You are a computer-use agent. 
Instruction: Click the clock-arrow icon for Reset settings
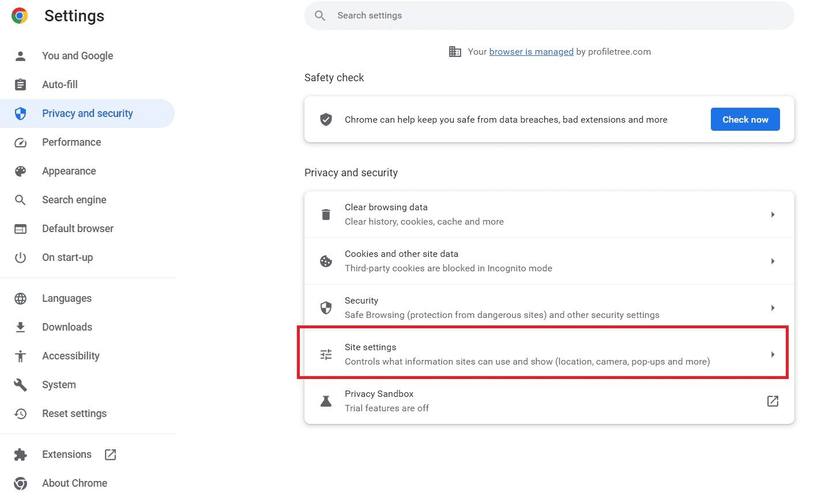click(x=20, y=414)
